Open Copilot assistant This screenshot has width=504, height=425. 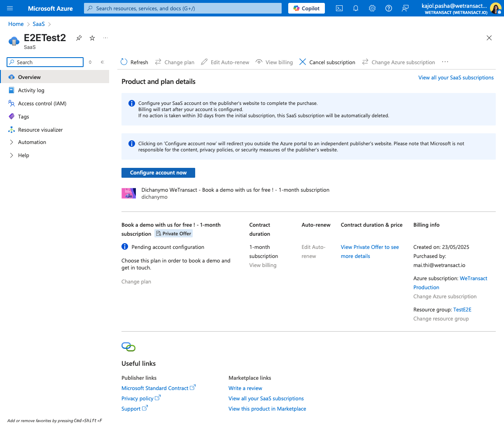[306, 8]
